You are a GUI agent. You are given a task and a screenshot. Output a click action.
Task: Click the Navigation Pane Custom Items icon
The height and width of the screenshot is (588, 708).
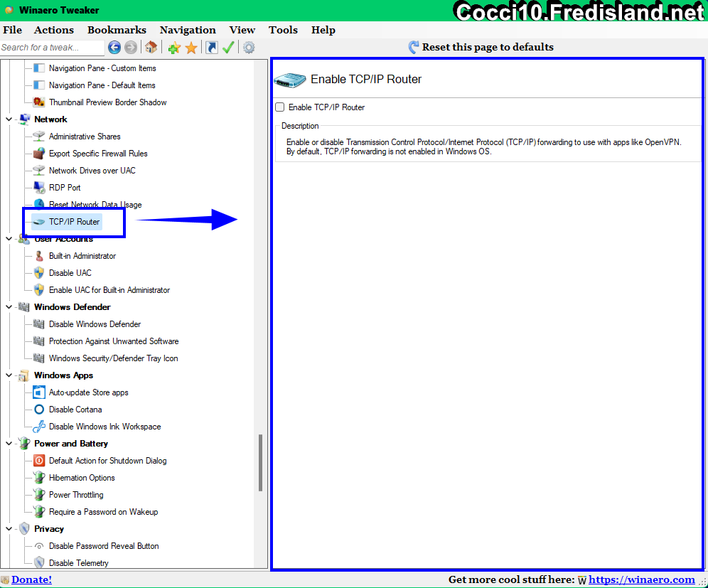tap(39, 68)
